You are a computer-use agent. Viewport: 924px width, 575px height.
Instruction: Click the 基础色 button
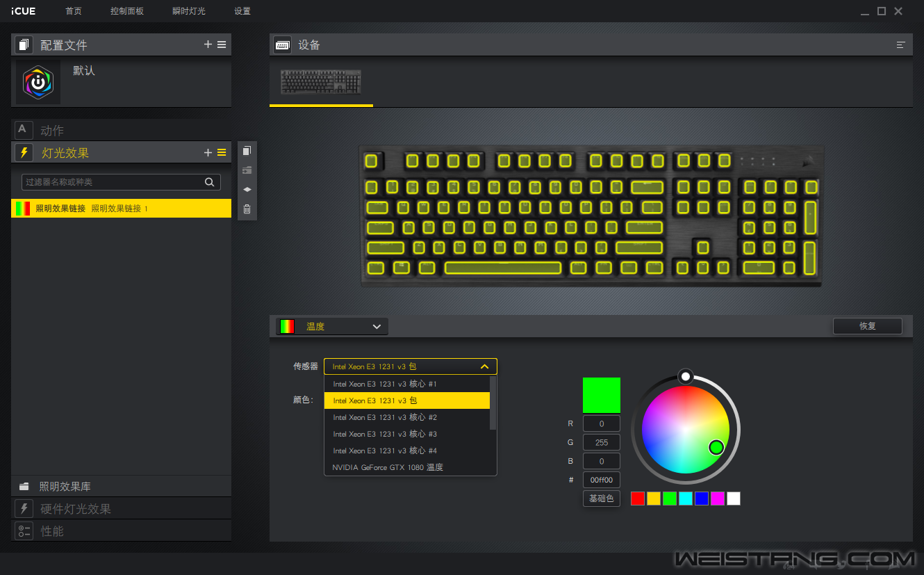(602, 499)
